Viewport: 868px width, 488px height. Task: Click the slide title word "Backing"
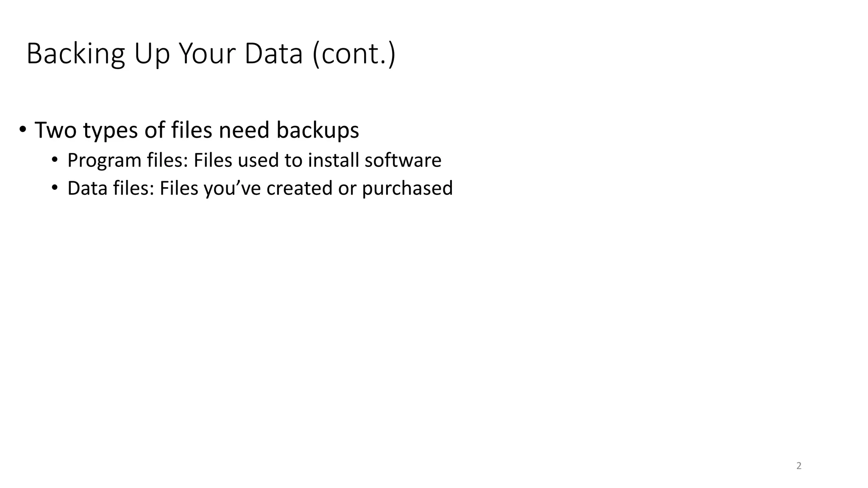click(x=76, y=54)
